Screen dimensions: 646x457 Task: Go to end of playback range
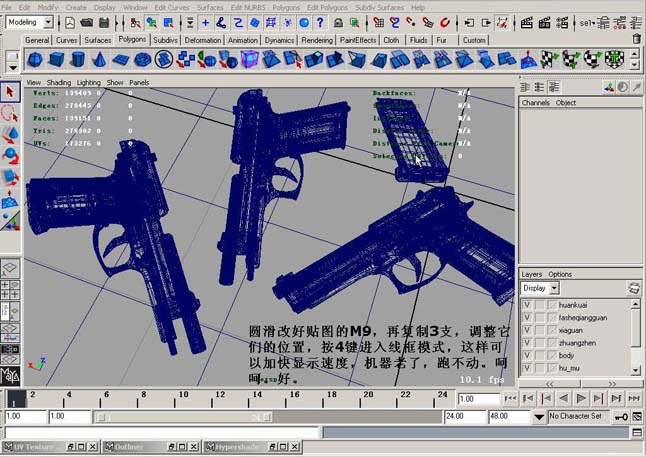click(634, 398)
